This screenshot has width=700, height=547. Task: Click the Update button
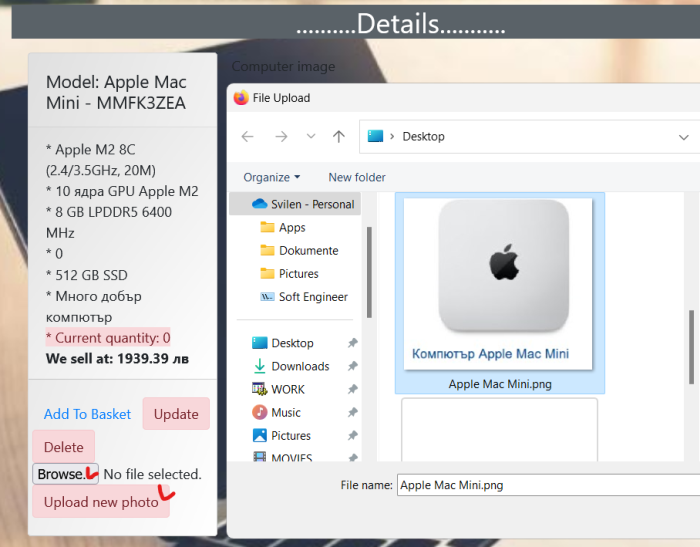coord(176,414)
